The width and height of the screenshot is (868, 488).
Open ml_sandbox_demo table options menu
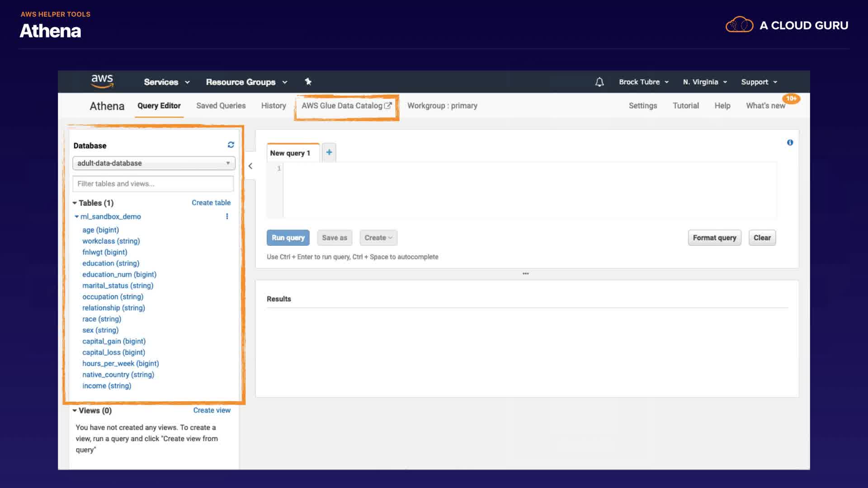click(x=227, y=216)
